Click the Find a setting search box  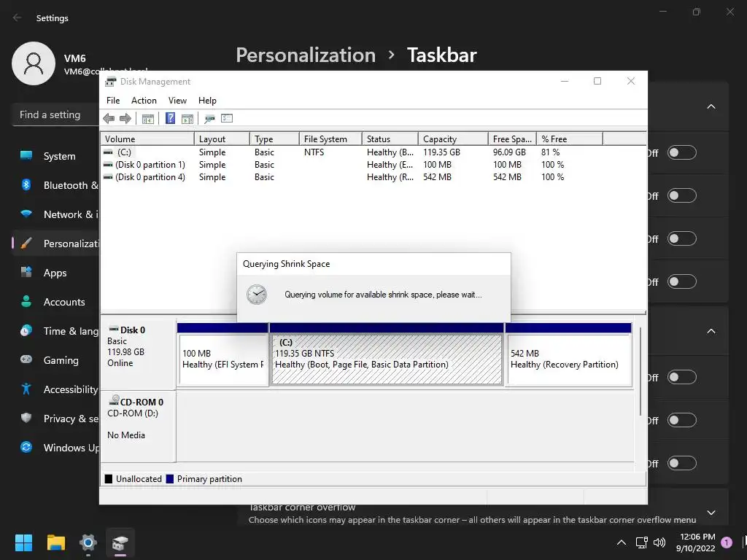click(55, 114)
